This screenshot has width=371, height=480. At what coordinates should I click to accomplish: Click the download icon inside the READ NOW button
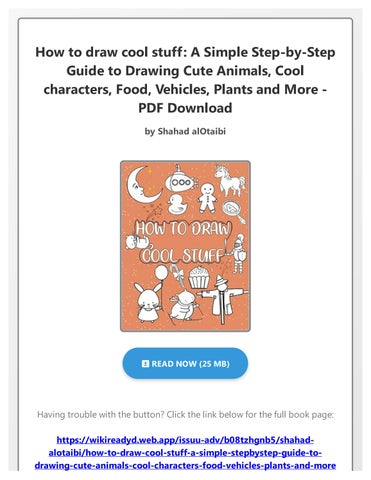click(145, 363)
